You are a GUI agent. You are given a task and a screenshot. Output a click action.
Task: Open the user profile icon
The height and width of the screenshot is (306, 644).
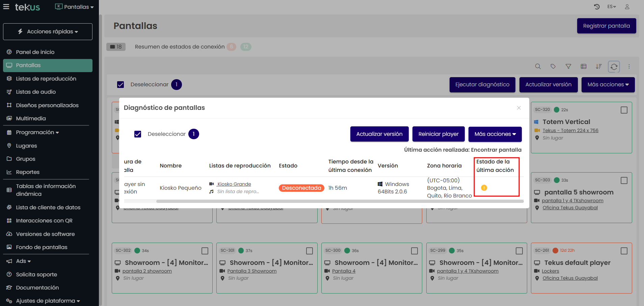[627, 7]
